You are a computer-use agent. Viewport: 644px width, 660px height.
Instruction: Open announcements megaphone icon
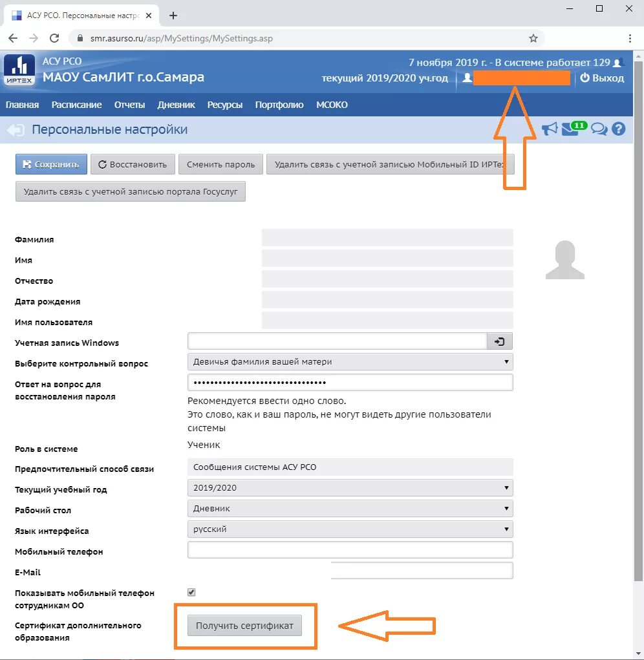[x=550, y=129]
